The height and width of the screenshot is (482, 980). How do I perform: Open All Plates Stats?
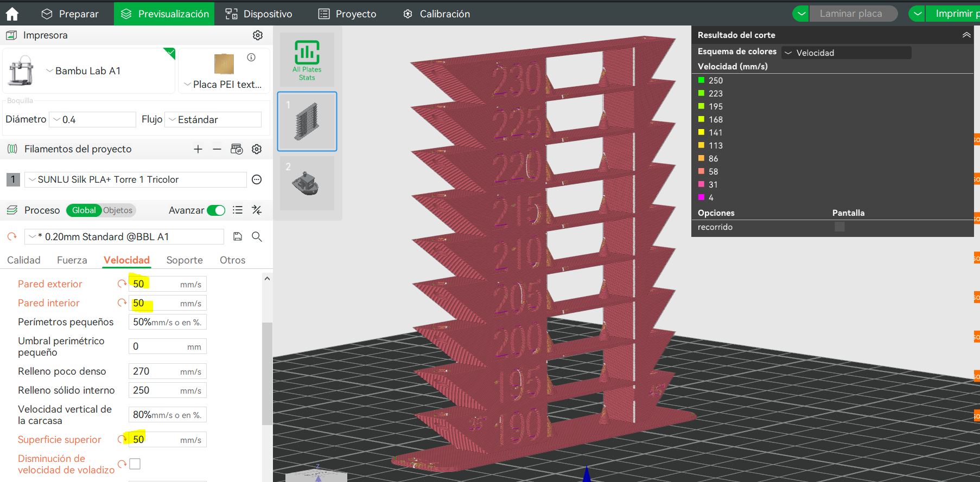coord(307,60)
